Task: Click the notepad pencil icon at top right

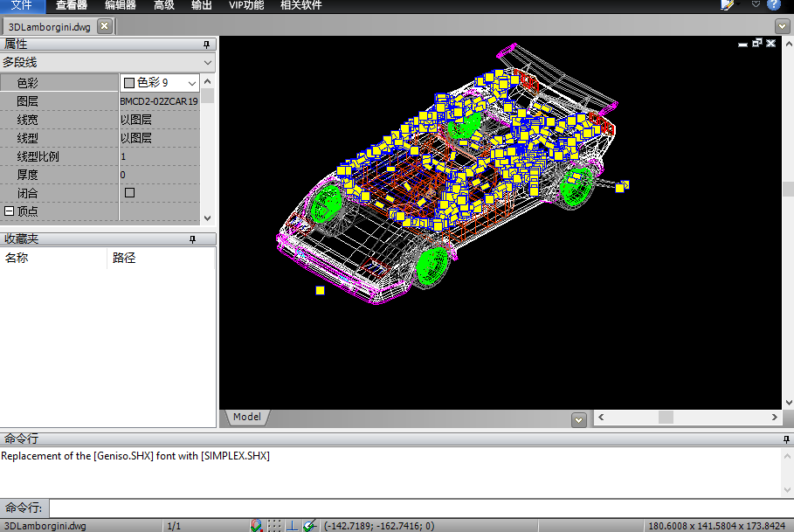Action: pyautogui.click(x=727, y=5)
